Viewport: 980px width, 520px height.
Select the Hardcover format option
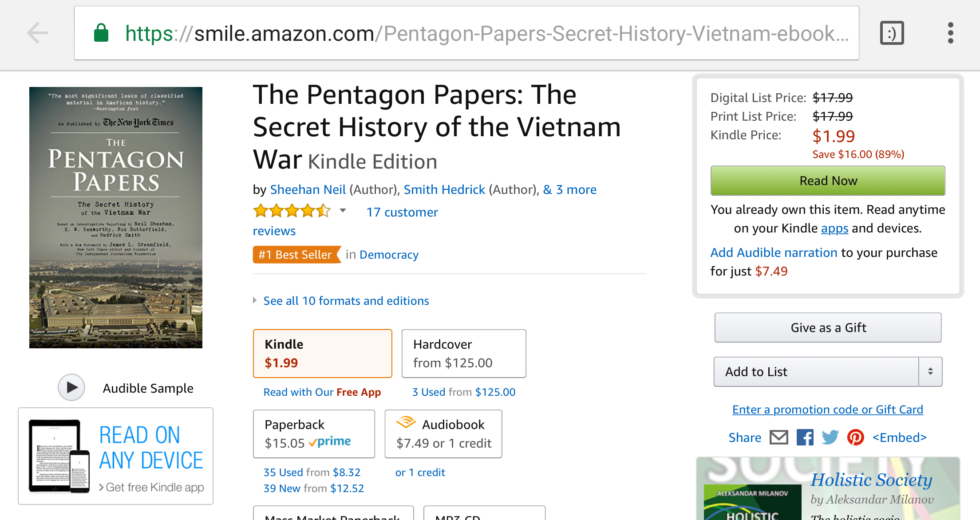463,353
